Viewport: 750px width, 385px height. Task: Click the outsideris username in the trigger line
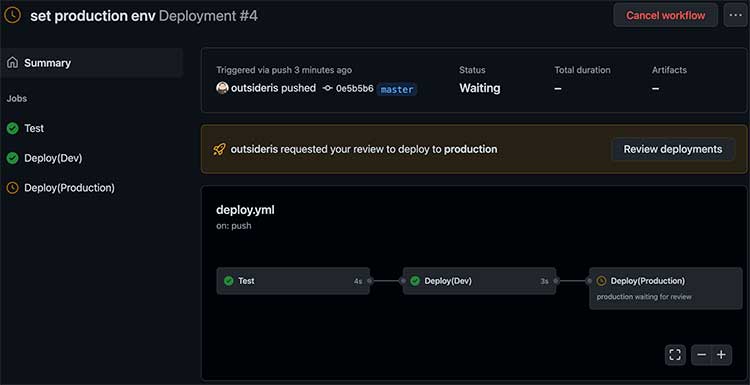pyautogui.click(x=253, y=88)
